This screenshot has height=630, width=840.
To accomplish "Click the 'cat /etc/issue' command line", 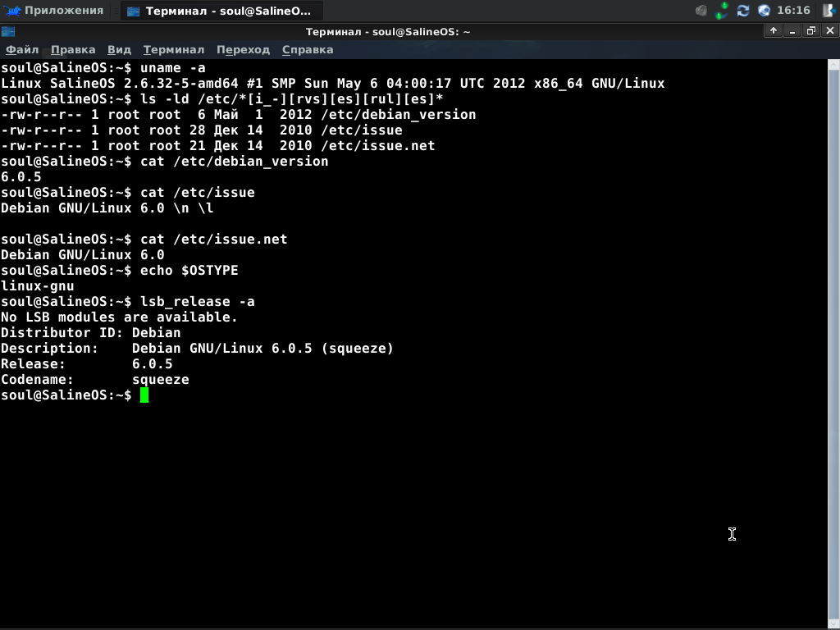I will pos(197,192).
